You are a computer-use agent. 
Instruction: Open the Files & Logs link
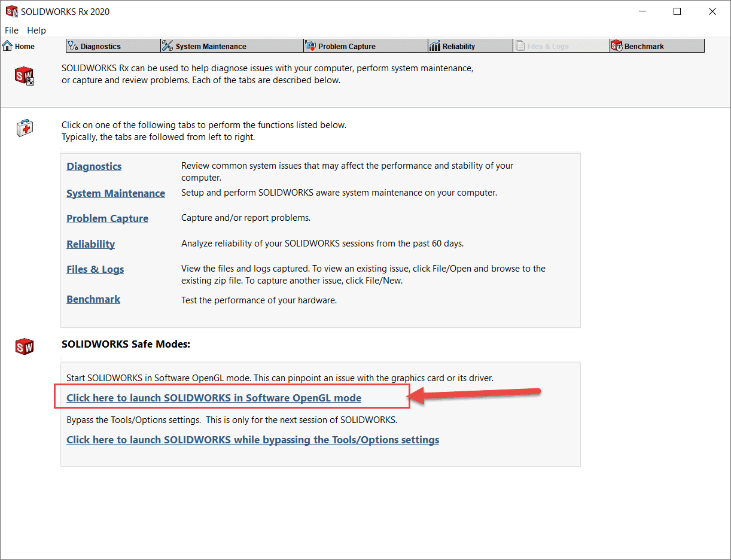pos(95,269)
